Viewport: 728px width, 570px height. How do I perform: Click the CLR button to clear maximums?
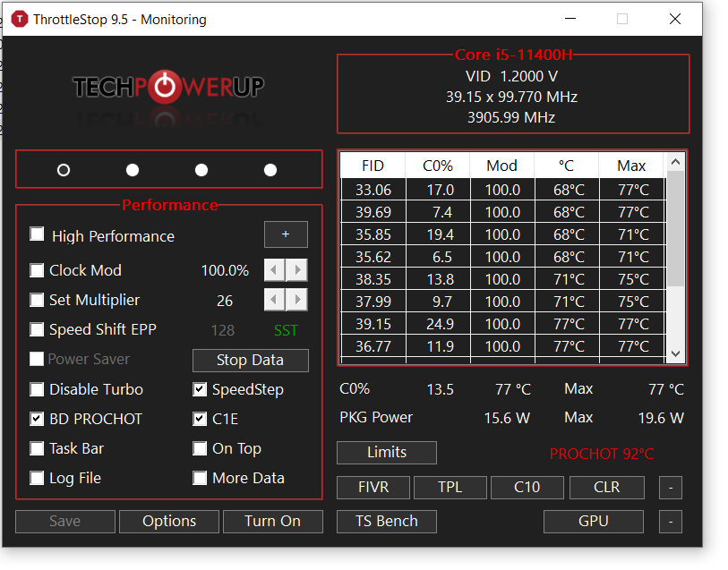click(x=607, y=488)
